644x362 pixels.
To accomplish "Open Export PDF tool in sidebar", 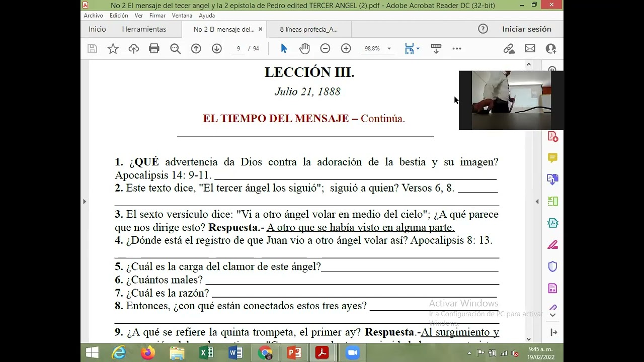I will tap(552, 179).
